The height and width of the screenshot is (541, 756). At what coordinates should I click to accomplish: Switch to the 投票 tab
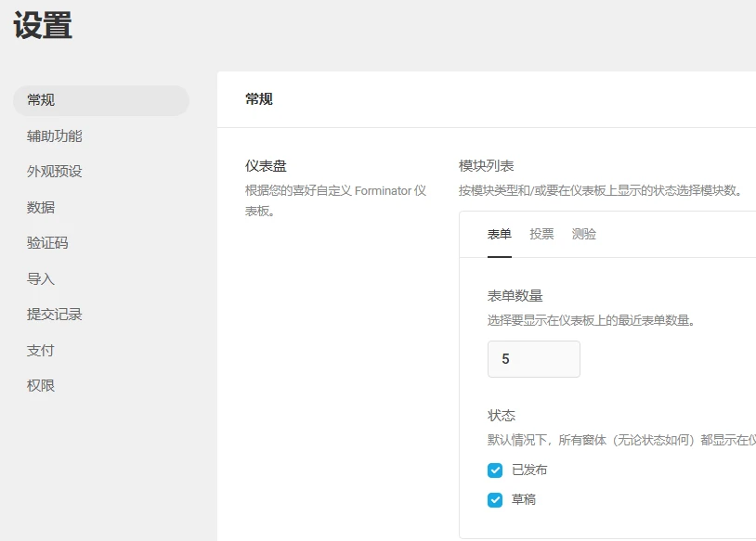pyautogui.click(x=541, y=234)
